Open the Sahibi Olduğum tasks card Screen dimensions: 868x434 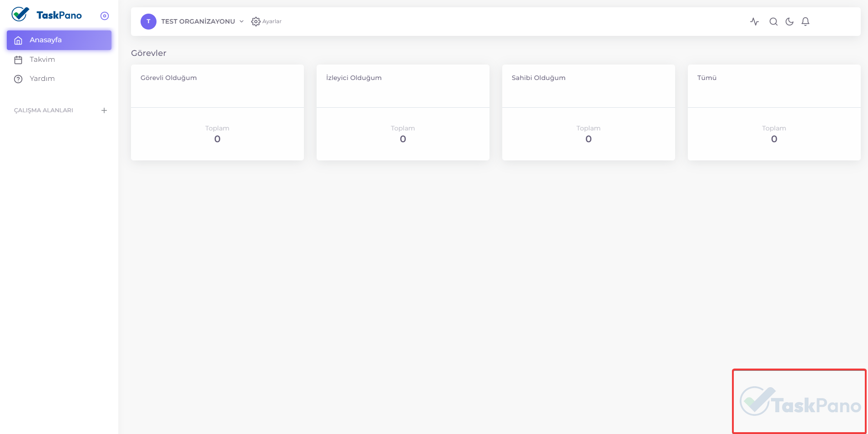(x=589, y=112)
